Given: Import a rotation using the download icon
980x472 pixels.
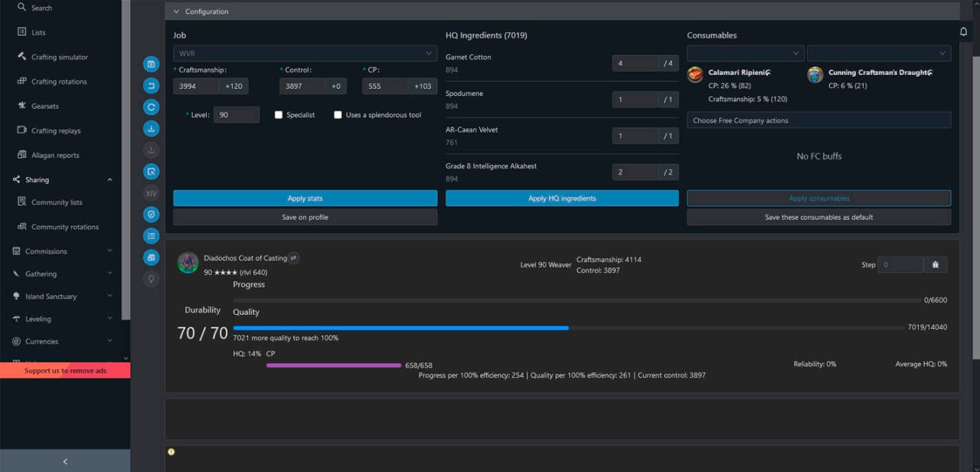Looking at the screenshot, I should click(151, 128).
